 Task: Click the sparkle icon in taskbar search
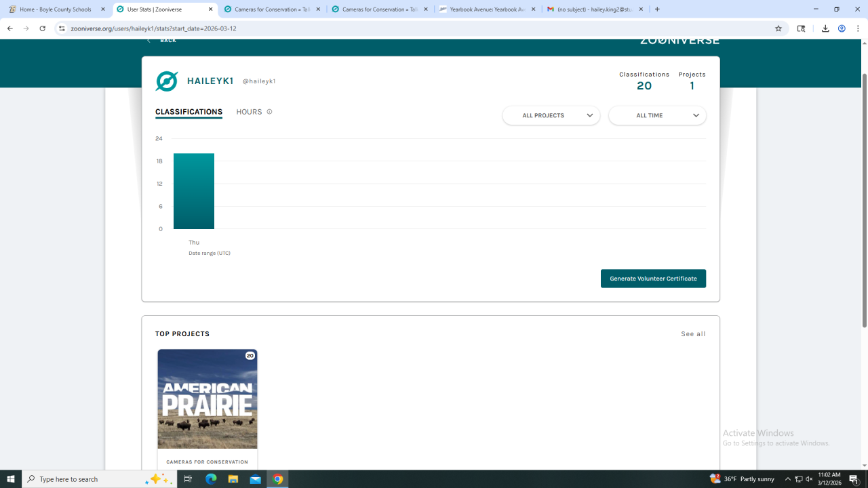tap(157, 479)
